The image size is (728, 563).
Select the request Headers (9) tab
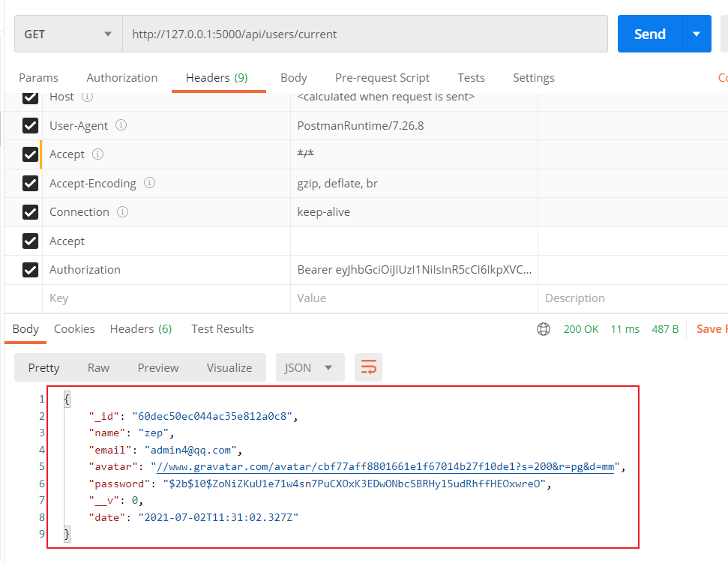pyautogui.click(x=217, y=77)
